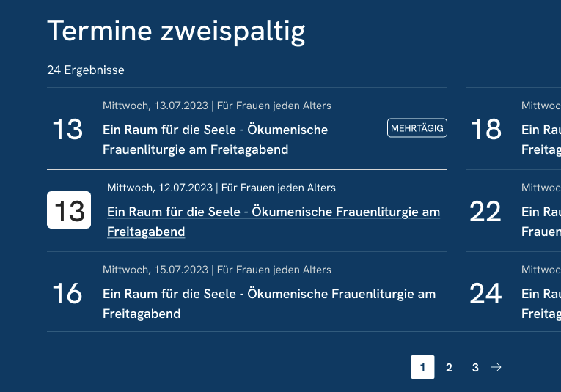This screenshot has width=561, height=392.
Task: Click the "Termine zweispaltig" heading
Action: click(x=176, y=31)
